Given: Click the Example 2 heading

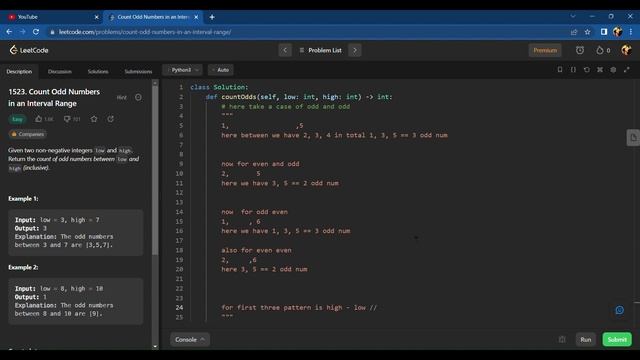Looking at the screenshot, I should pos(23,267).
